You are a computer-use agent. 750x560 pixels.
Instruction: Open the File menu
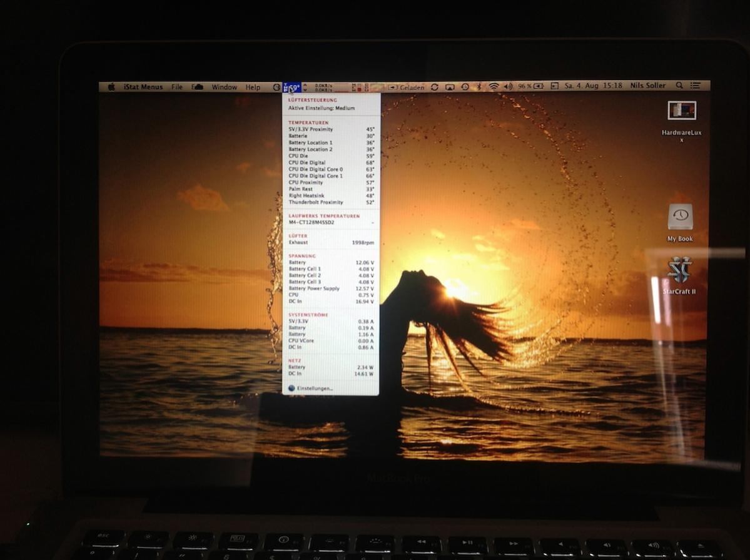pos(177,86)
